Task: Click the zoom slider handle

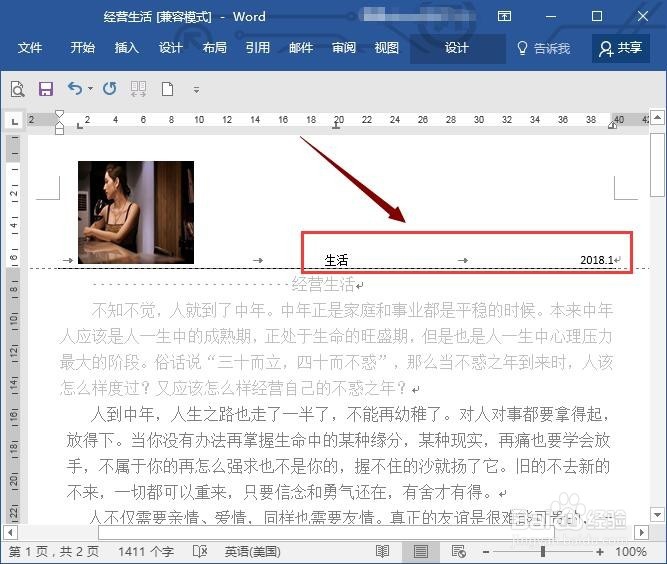Action: point(543,552)
